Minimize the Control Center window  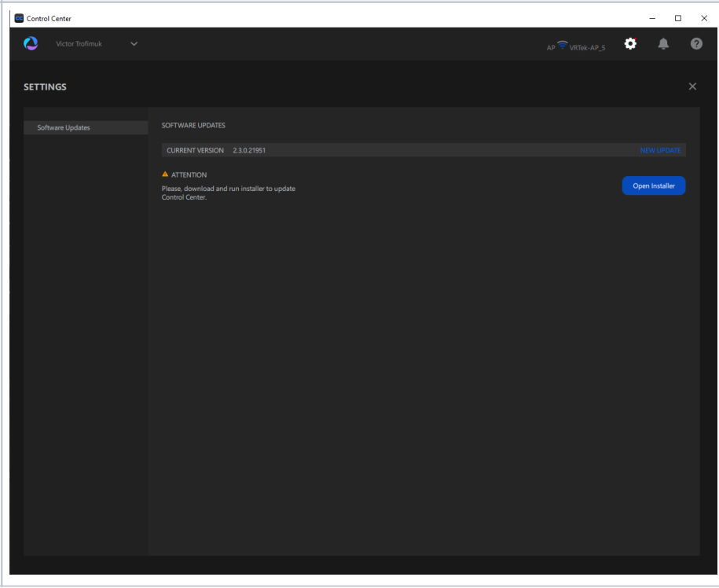[652, 18]
